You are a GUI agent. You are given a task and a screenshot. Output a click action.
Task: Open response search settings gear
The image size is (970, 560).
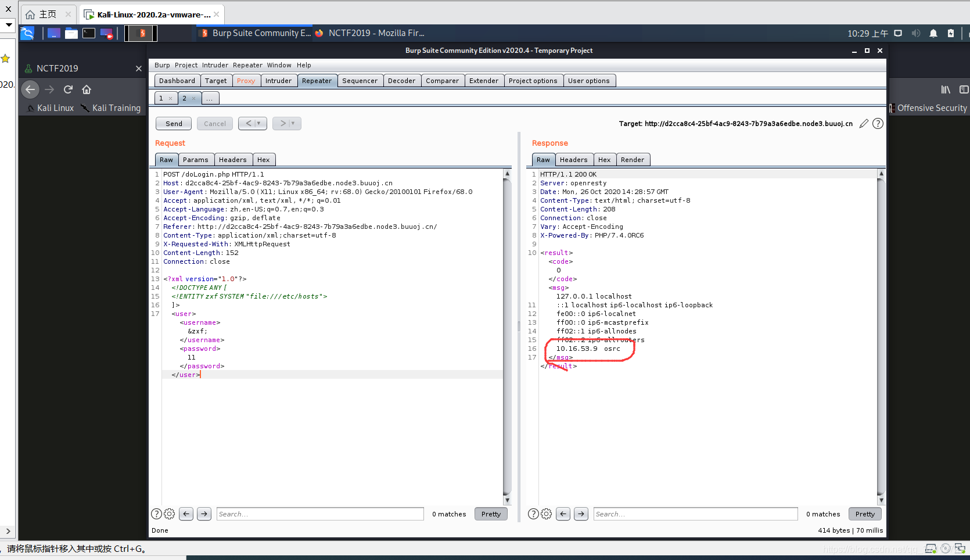tap(547, 514)
